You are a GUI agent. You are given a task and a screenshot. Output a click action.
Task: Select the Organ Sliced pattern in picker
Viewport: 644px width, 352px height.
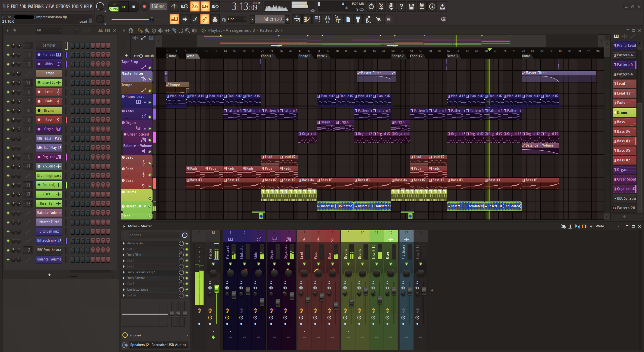click(x=624, y=179)
